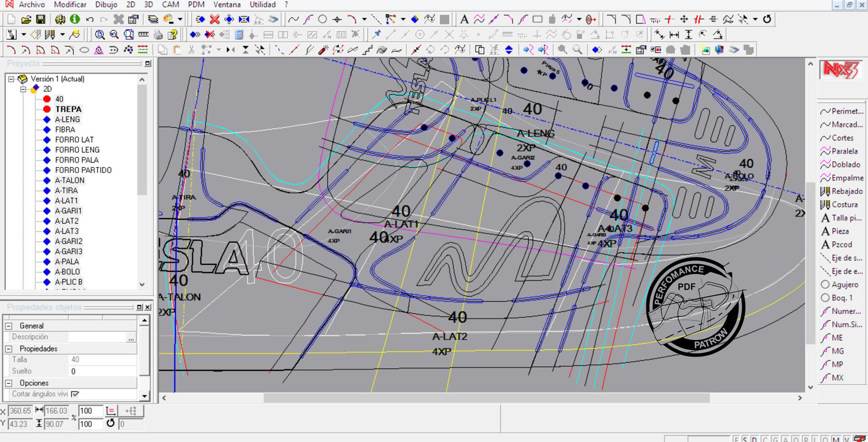Click the project tree vertical scrollbar
This screenshot has width=868, height=442.
[x=142, y=139]
